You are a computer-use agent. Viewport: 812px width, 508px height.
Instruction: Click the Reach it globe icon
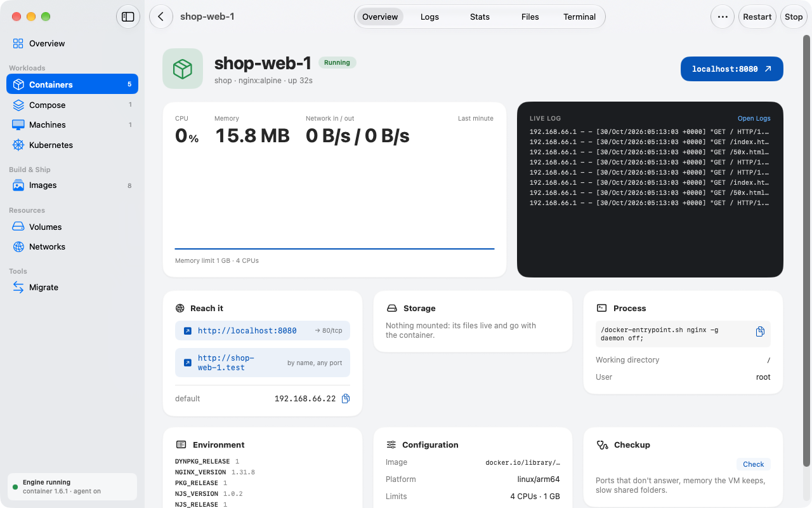point(180,309)
